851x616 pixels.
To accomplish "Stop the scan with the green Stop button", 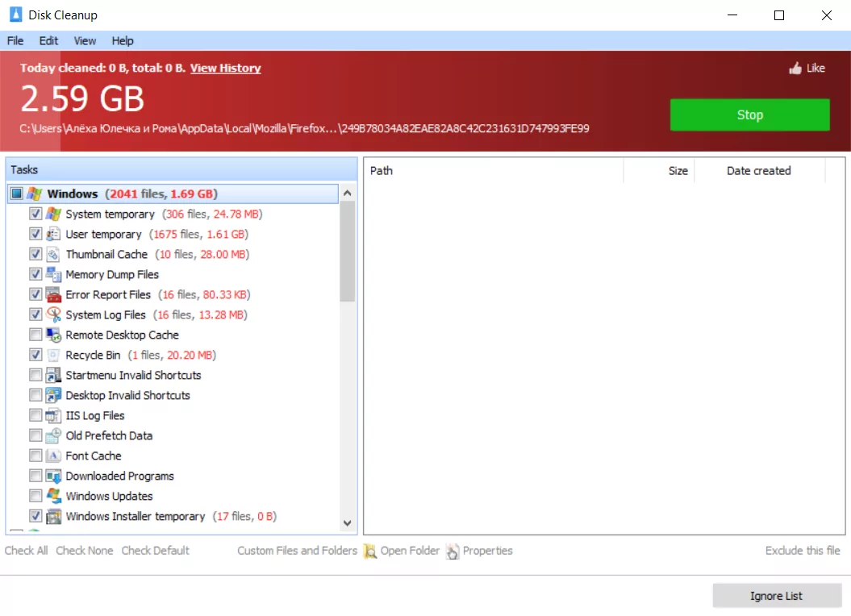I will (x=749, y=114).
